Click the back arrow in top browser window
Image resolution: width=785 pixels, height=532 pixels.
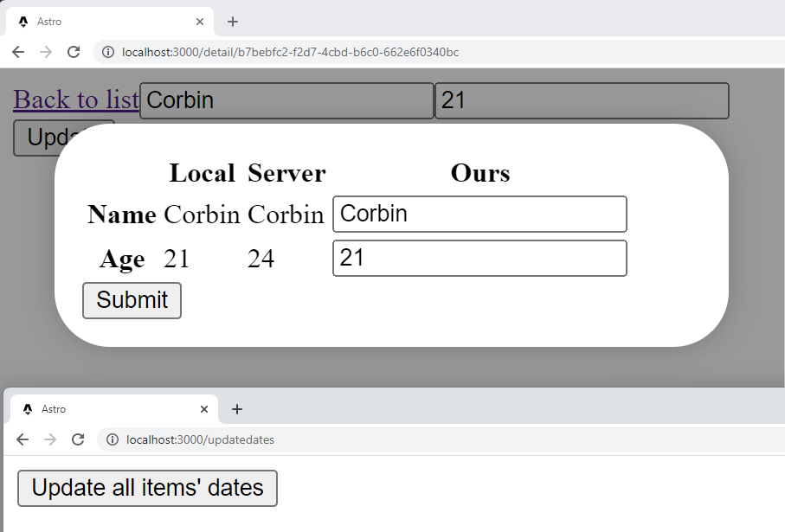pyautogui.click(x=18, y=52)
